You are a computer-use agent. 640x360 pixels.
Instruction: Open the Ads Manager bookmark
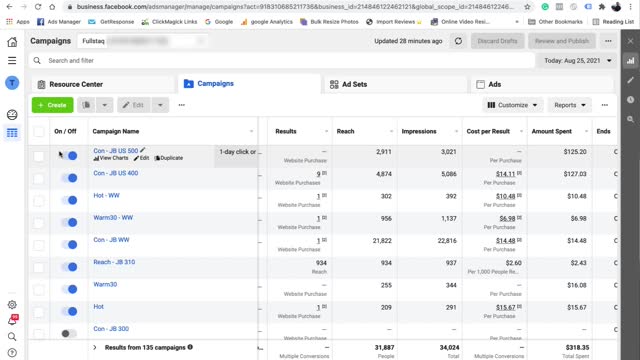(59, 22)
